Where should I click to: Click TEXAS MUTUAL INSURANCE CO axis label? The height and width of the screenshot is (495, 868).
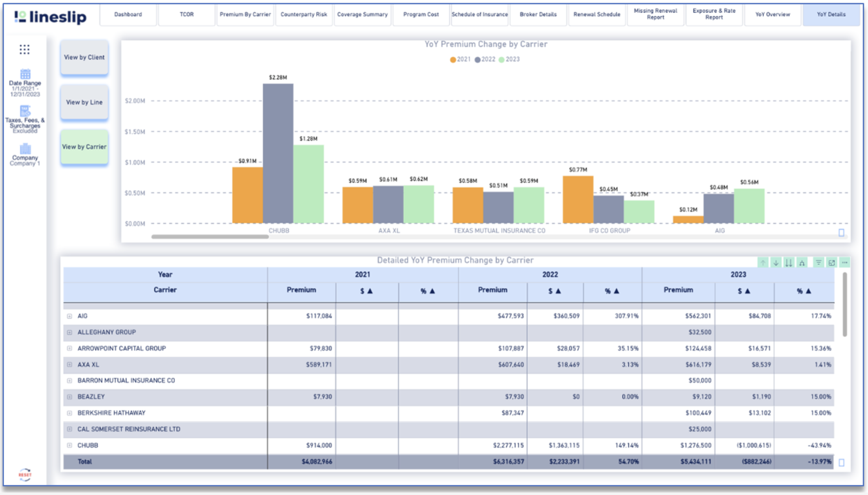pyautogui.click(x=499, y=231)
